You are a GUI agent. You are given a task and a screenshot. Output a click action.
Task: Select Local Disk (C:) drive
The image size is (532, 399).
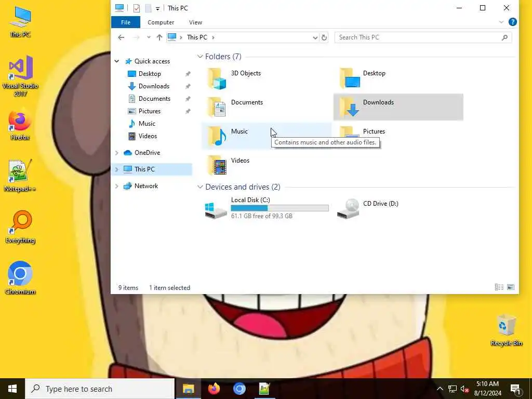click(x=267, y=208)
